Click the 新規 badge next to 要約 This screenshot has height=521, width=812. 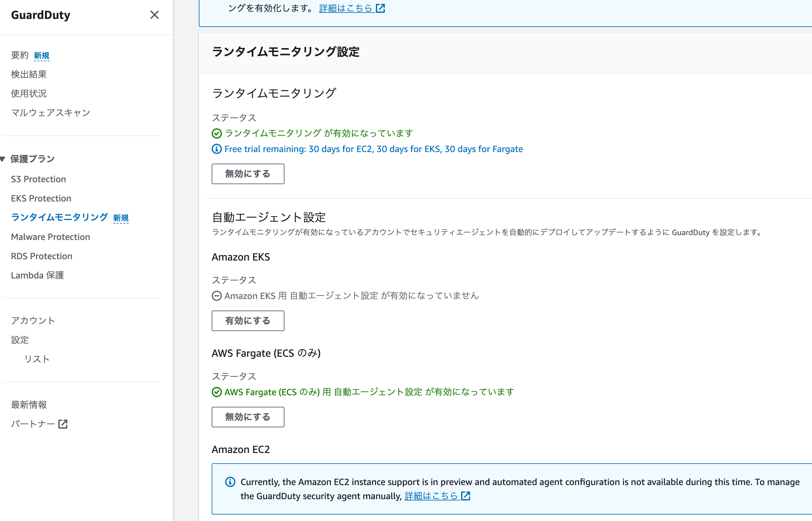click(x=42, y=56)
